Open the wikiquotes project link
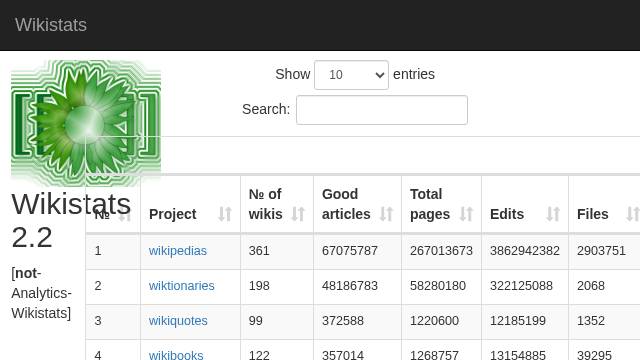The height and width of the screenshot is (360, 640). tap(178, 321)
